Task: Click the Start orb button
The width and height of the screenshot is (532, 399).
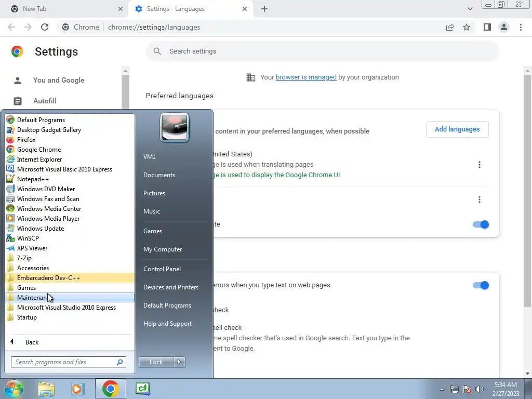Action: 14,389
